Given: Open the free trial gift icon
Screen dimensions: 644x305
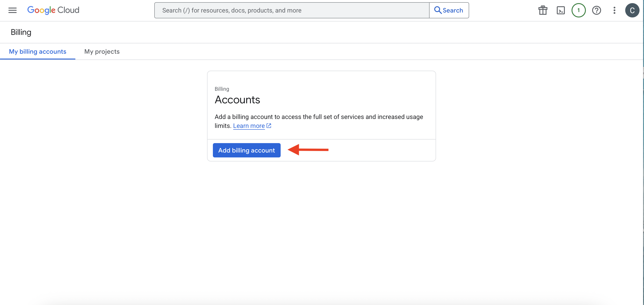Looking at the screenshot, I should [543, 10].
